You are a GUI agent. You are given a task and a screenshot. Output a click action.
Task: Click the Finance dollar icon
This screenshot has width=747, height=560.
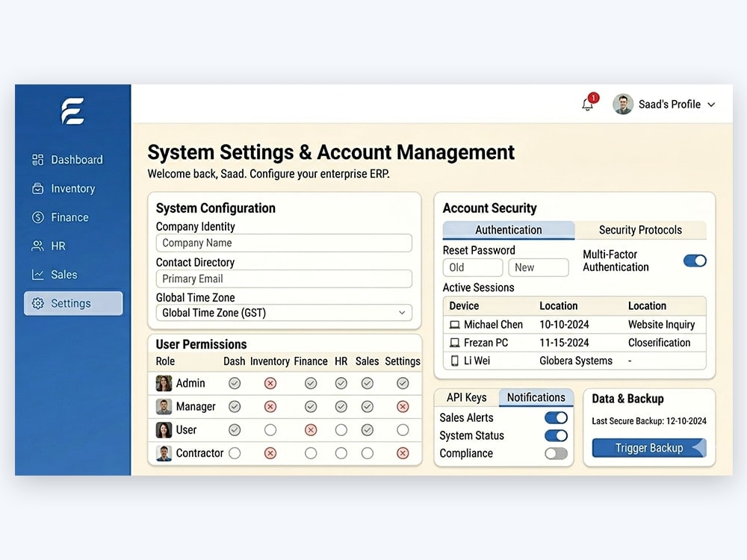point(37,217)
